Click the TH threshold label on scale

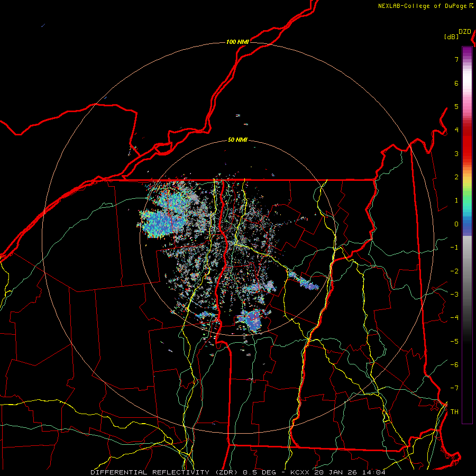click(x=454, y=412)
